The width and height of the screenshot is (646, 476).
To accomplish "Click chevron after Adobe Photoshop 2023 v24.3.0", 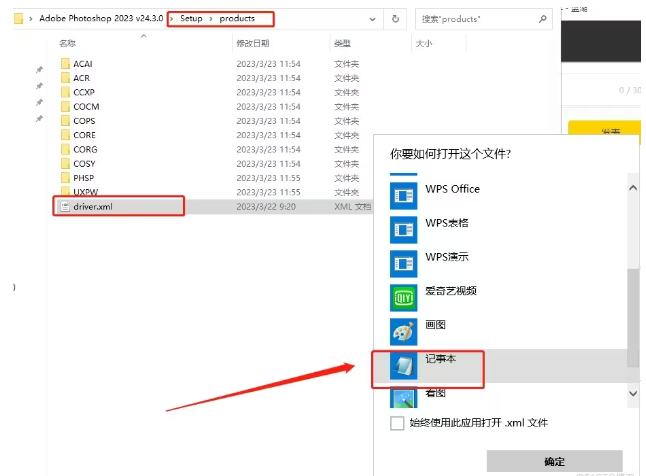I will pos(171,19).
